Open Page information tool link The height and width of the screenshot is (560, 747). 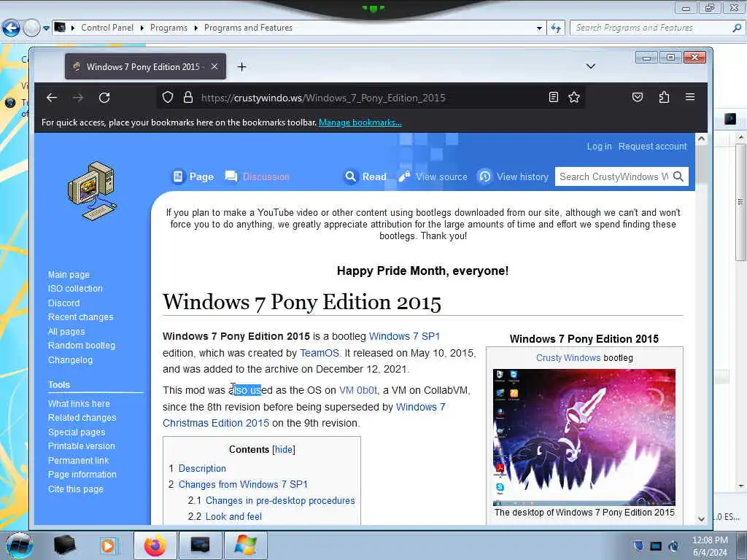pos(82,475)
